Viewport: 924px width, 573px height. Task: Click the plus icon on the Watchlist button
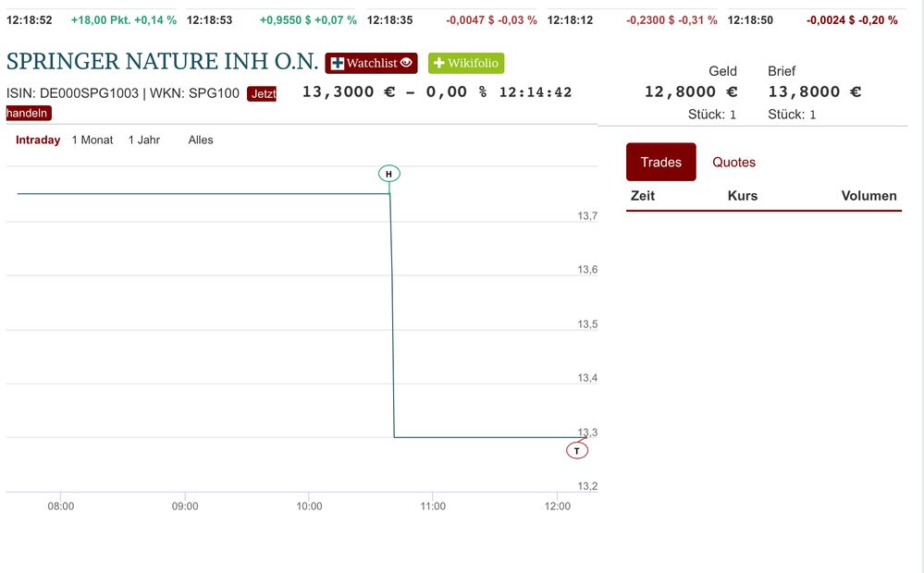tap(338, 64)
